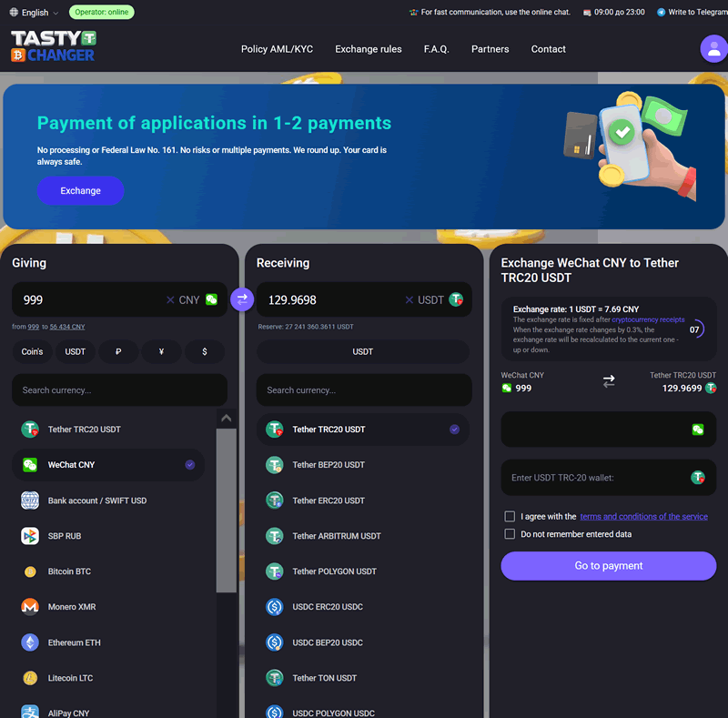This screenshot has width=728, height=718.
Task: Open the English language dropdown
Action: pos(35,13)
